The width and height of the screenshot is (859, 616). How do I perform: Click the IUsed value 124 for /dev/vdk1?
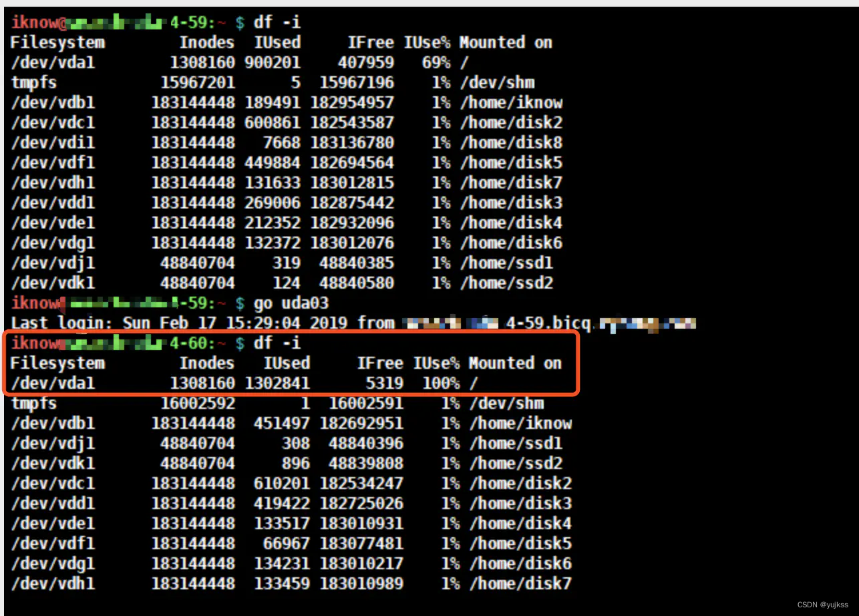(x=287, y=283)
